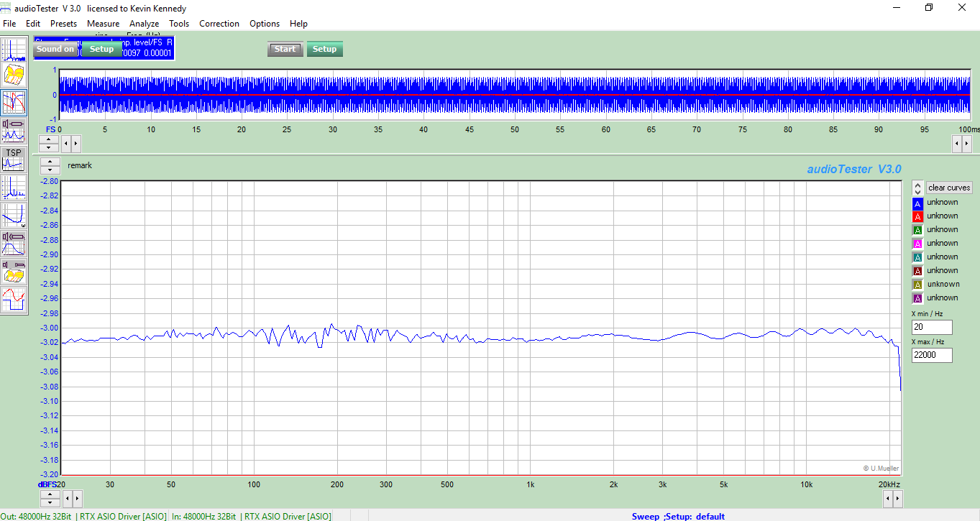The height and width of the screenshot is (521, 980).
Task: Open the Options menu
Action: (265, 24)
